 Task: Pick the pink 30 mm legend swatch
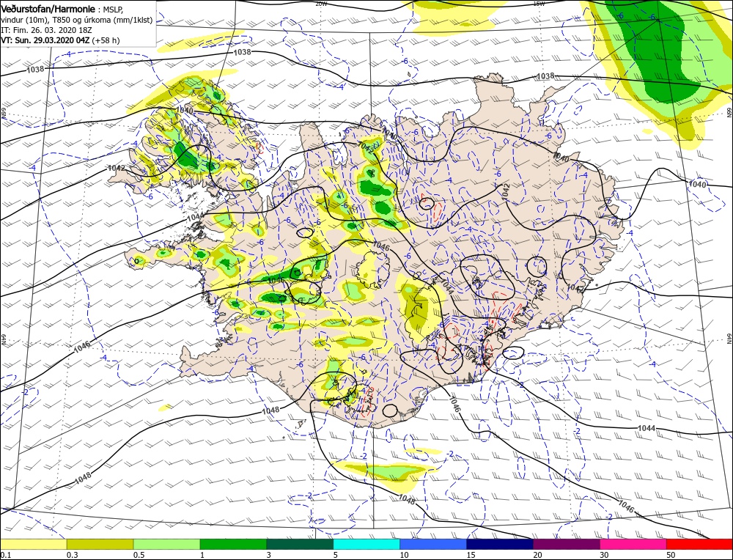(x=633, y=544)
